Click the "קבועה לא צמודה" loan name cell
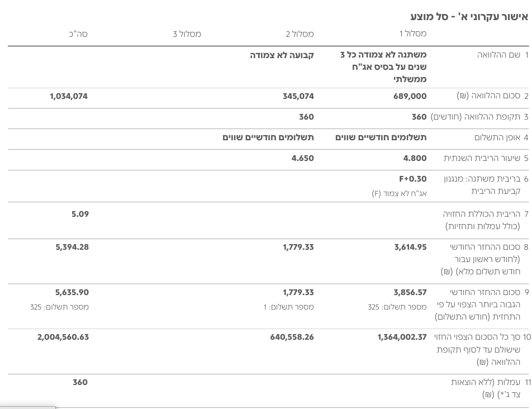 (282, 55)
